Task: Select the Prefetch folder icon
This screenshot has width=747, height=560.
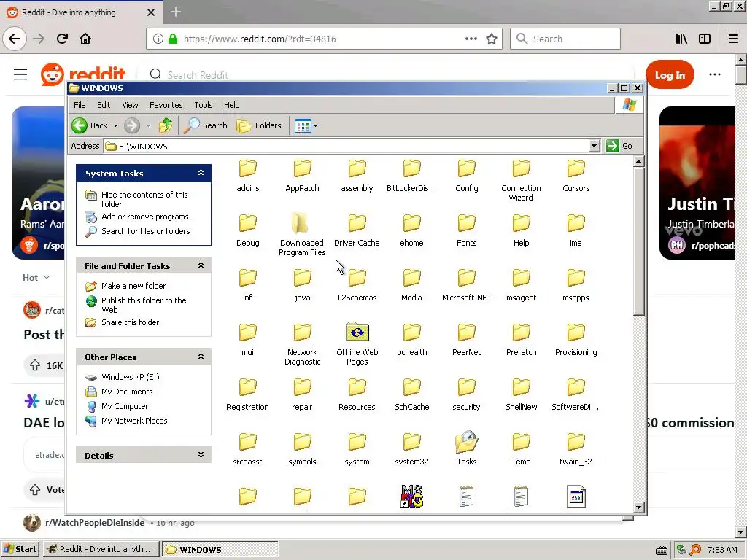Action: coord(521,332)
